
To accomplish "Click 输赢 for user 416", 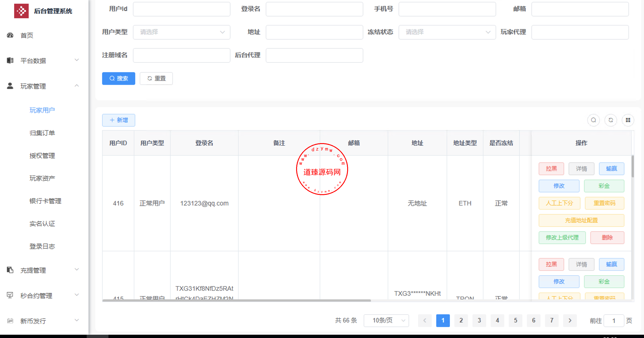I will coord(612,169).
